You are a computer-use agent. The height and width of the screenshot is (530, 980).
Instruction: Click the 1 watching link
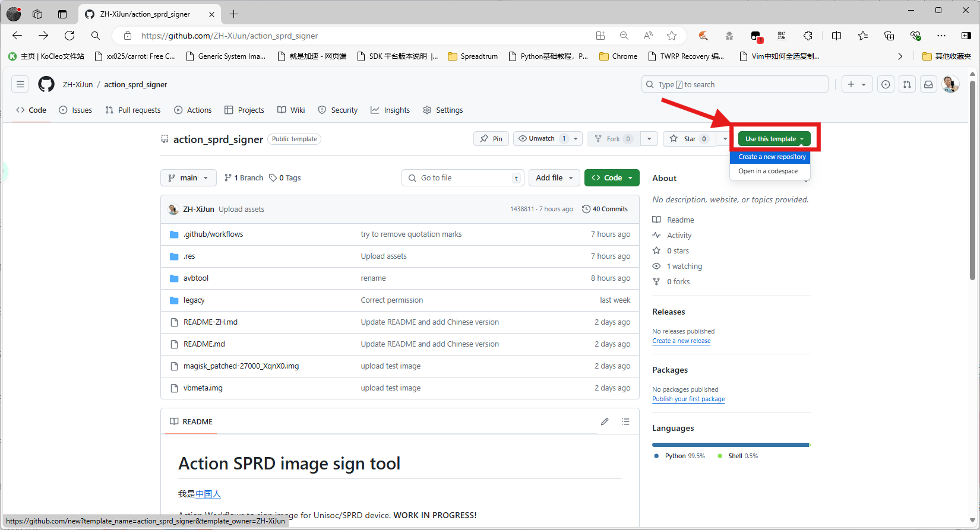coord(684,266)
